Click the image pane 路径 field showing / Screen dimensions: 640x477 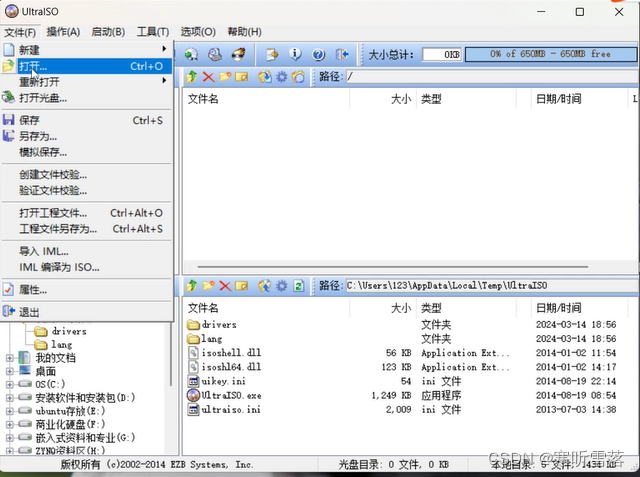(x=492, y=77)
